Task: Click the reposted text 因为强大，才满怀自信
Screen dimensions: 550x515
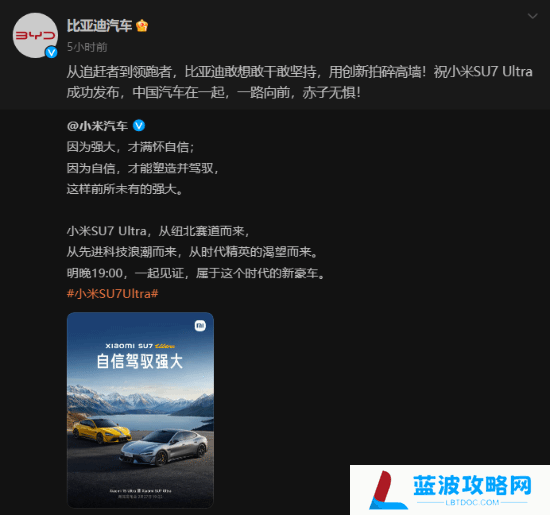Action: (x=130, y=147)
